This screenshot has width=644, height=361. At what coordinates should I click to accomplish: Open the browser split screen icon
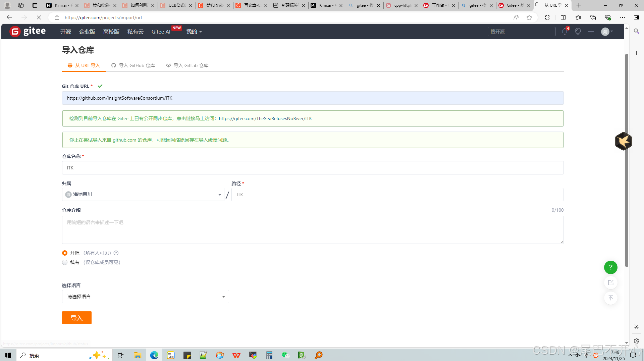tap(563, 17)
